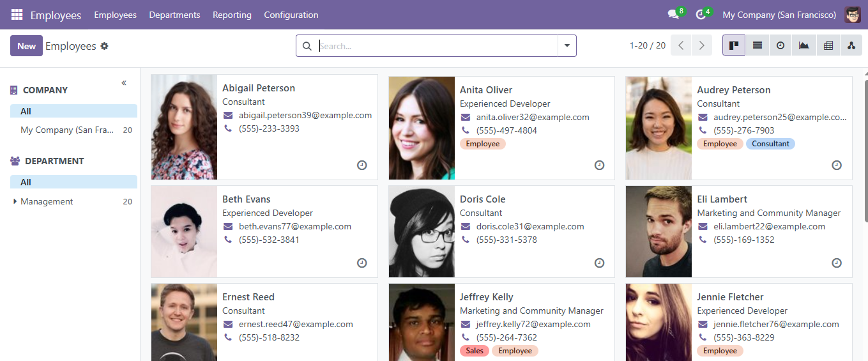Collapse the left filter sidebar panel
868x361 pixels.
[124, 83]
